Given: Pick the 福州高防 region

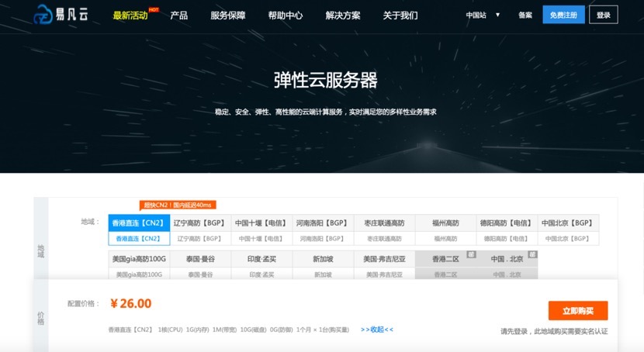Looking at the screenshot, I should click(x=445, y=223).
